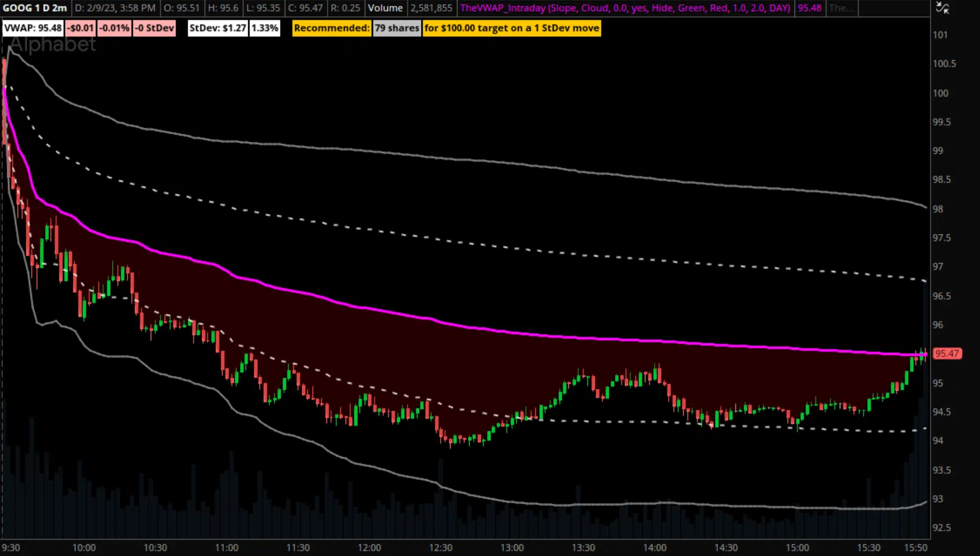Click the red 95.47 price bubble

coord(948,353)
